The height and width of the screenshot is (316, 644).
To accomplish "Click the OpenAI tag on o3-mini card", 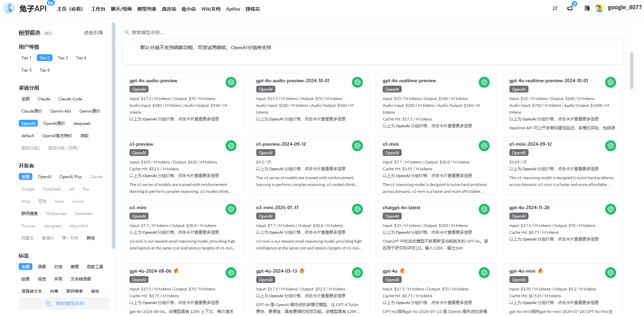I will click(139, 216).
